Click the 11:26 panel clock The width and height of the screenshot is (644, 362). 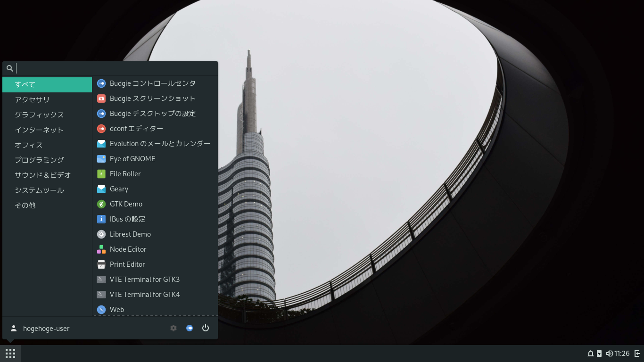[622, 354]
